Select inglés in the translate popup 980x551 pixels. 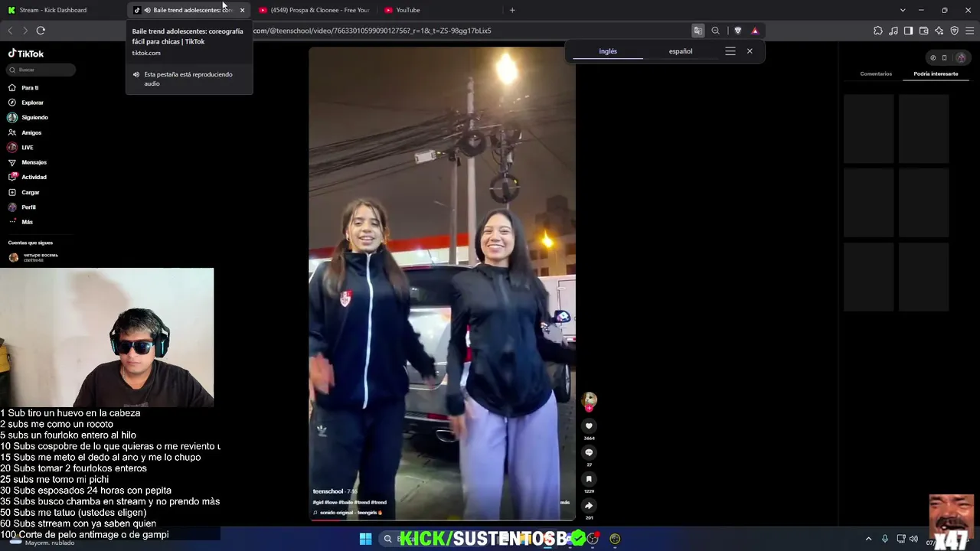(x=608, y=51)
